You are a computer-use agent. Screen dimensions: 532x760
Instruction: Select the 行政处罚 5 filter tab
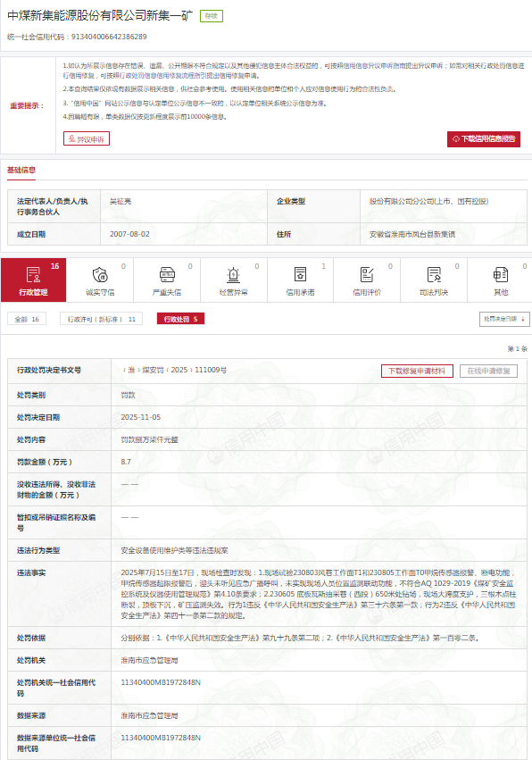(x=180, y=319)
